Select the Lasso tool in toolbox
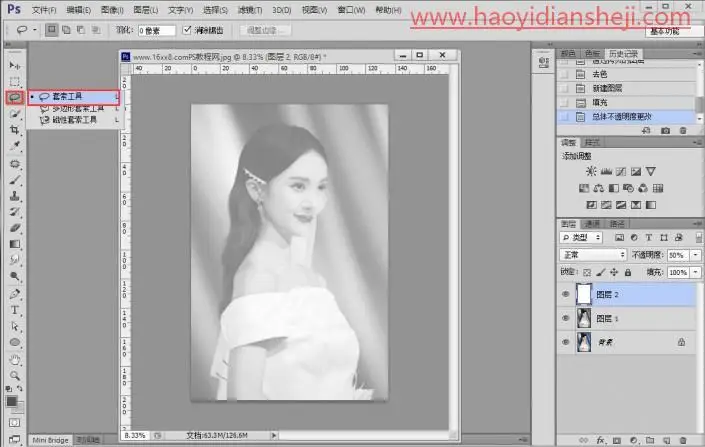 tap(14, 97)
